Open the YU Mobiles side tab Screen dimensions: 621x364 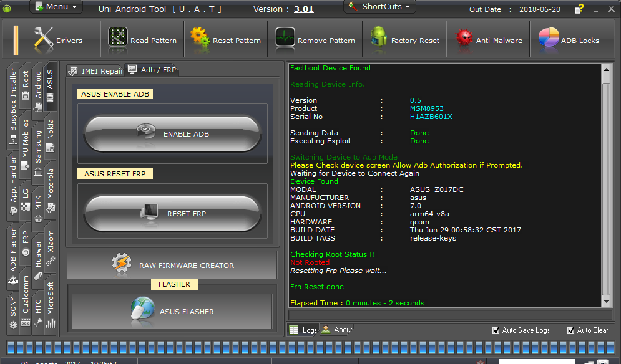click(x=26, y=144)
